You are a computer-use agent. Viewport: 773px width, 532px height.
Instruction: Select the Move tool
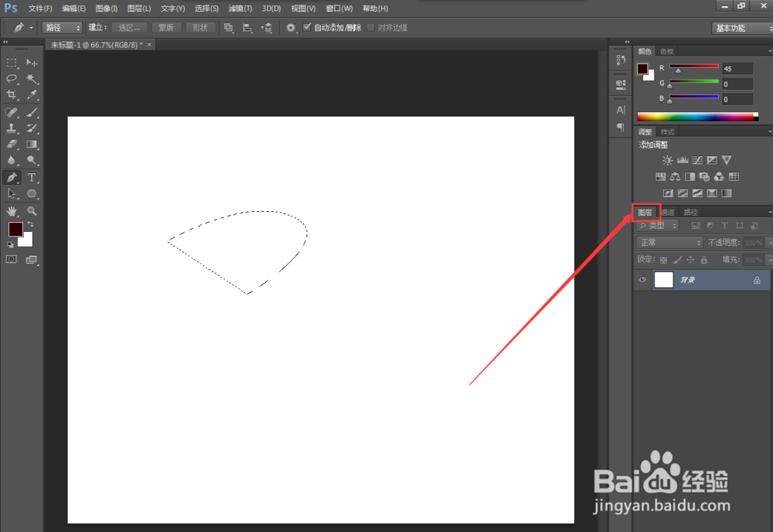(x=32, y=63)
